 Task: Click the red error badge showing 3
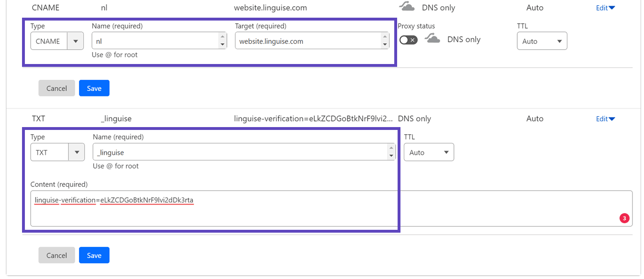[624, 218]
